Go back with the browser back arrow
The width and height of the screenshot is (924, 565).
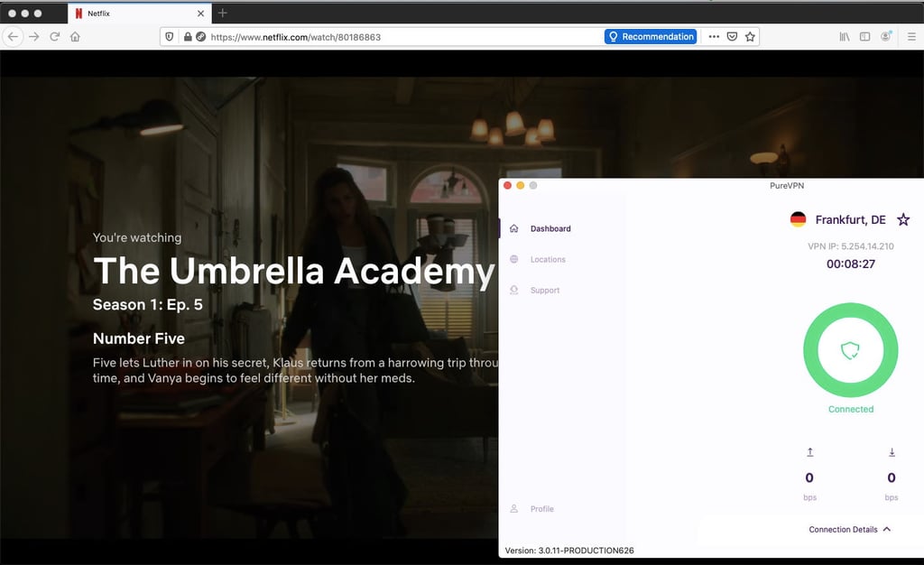13,36
